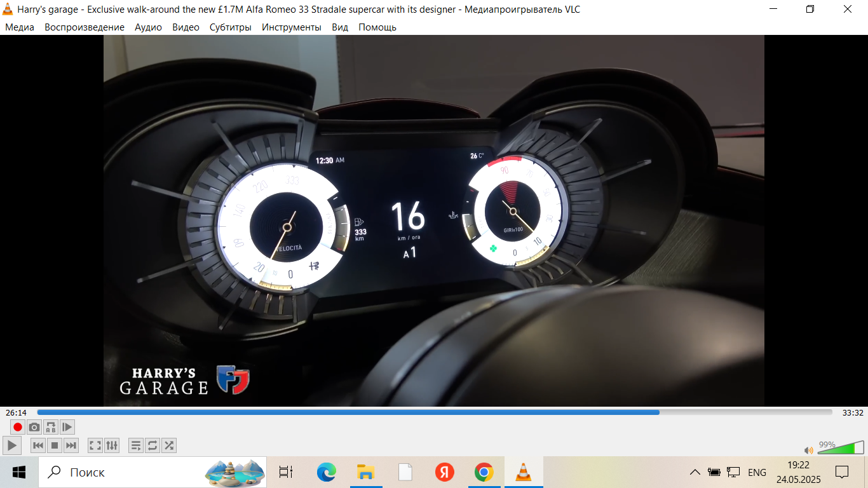The height and width of the screenshot is (488, 868).
Task: Skip to the next media track
Action: click(x=71, y=445)
